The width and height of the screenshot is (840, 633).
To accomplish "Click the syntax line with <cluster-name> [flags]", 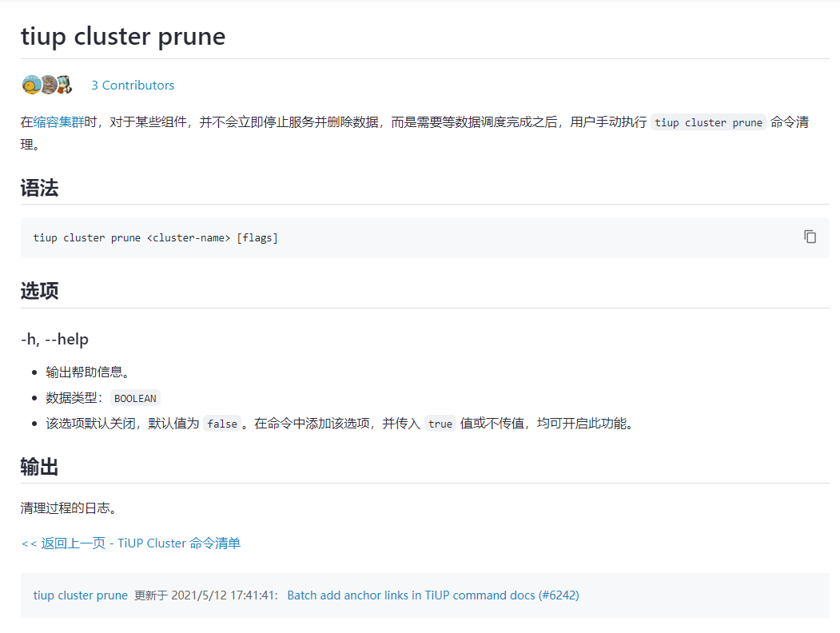I will tap(155, 238).
